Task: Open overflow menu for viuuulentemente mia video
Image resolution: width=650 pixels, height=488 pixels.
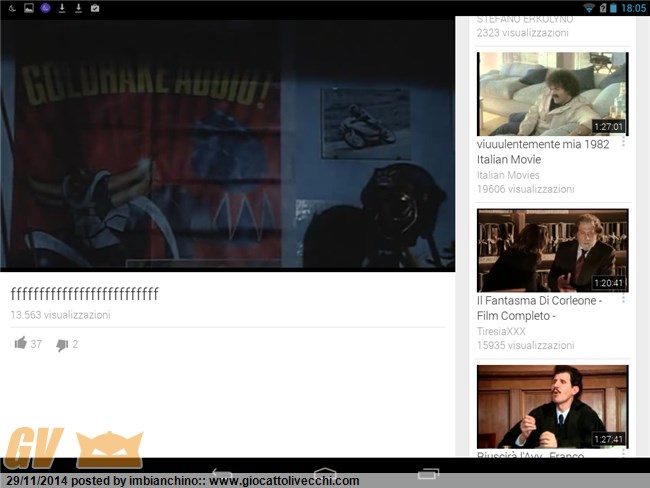Action: (623, 142)
